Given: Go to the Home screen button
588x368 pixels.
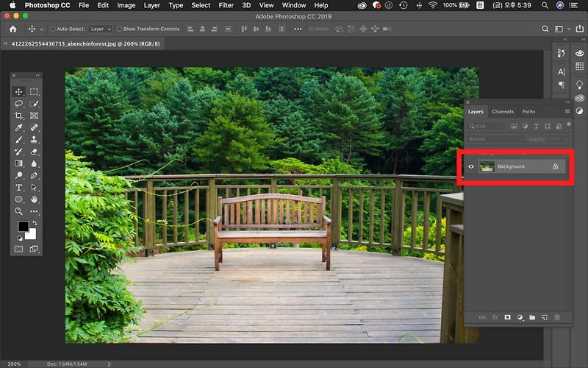Looking at the screenshot, I should [13, 29].
